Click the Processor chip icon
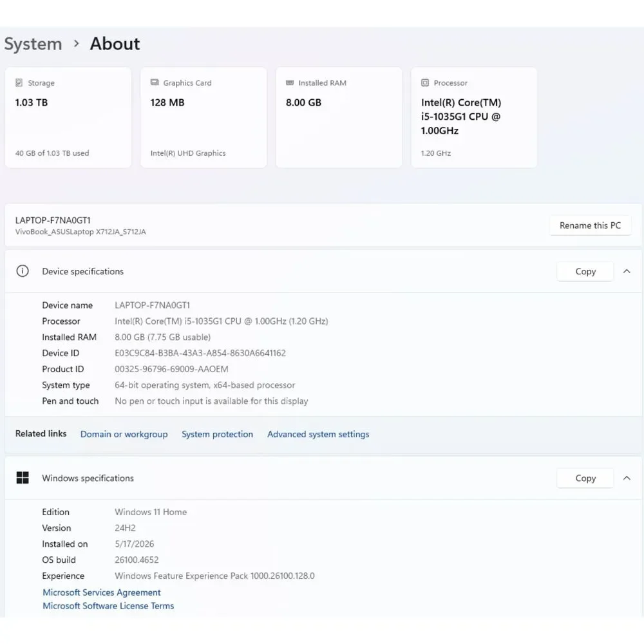 pyautogui.click(x=425, y=82)
